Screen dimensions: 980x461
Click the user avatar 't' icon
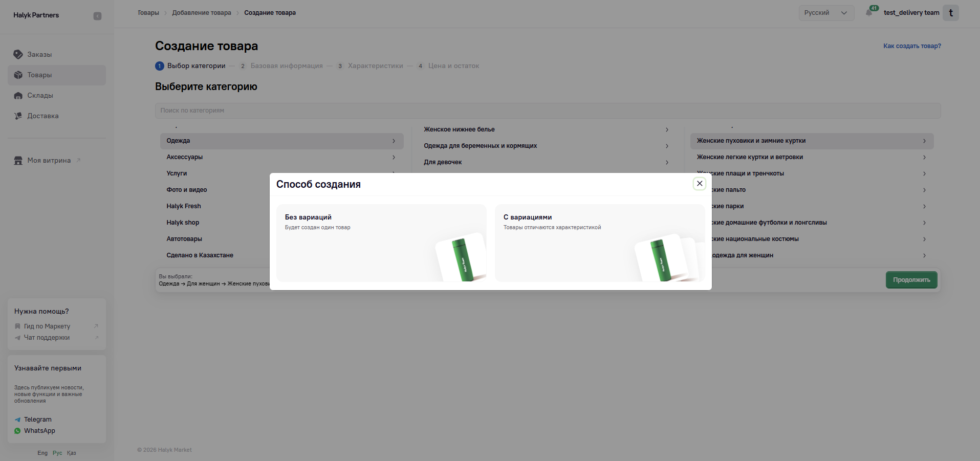[951, 13]
